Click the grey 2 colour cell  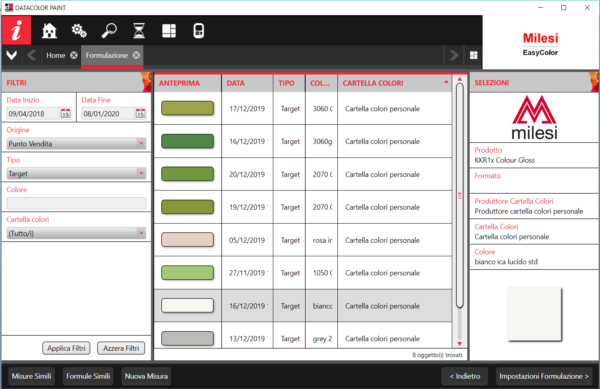coord(322,339)
